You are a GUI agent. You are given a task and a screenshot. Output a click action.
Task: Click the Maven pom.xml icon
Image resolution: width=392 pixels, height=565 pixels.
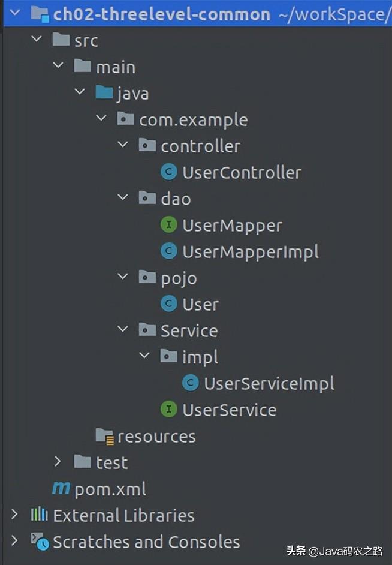(x=61, y=488)
